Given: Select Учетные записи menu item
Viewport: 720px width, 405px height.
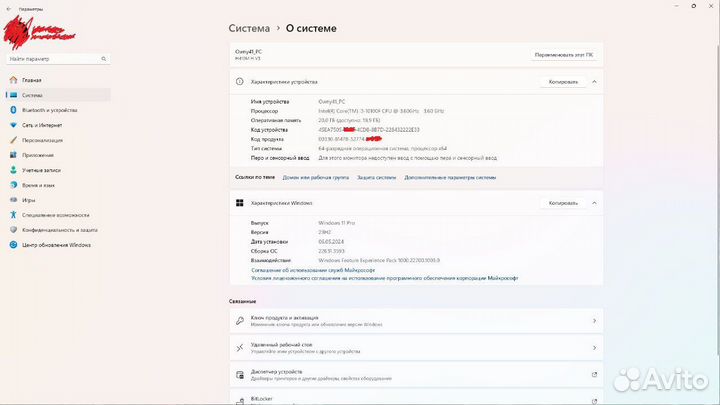Looking at the screenshot, I should click(x=58, y=170).
